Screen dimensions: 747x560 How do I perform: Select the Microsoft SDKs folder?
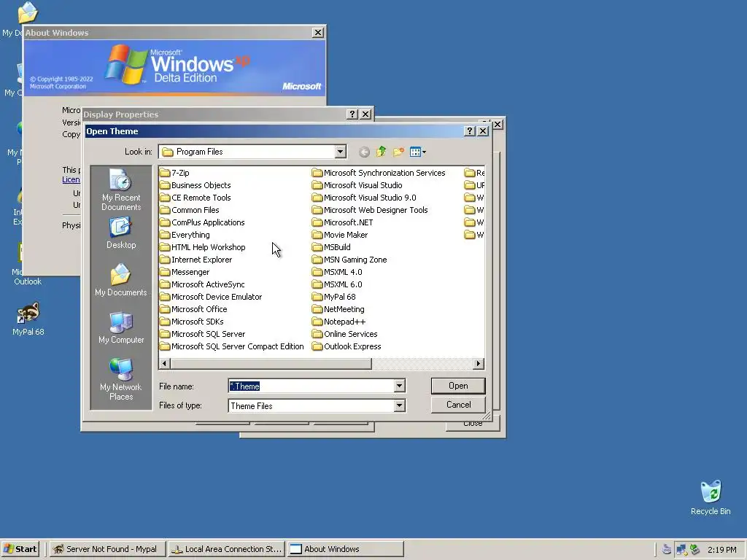coord(192,322)
